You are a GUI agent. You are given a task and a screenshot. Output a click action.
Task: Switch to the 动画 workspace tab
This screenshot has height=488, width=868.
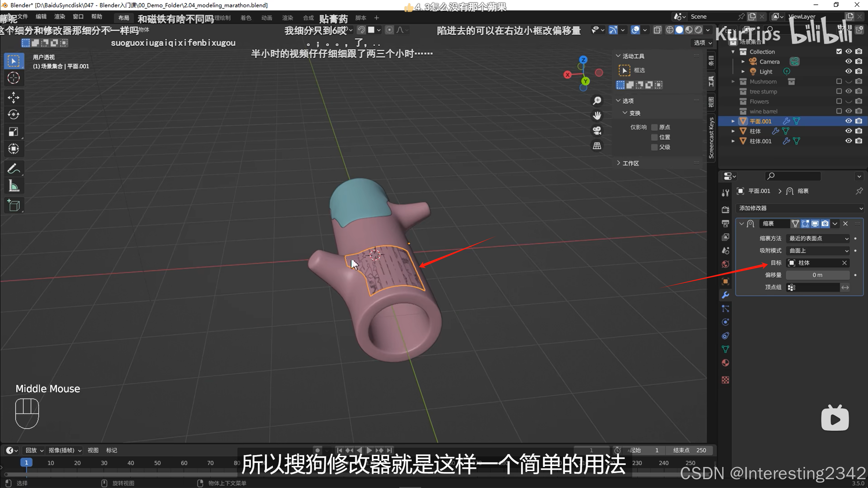pos(267,18)
